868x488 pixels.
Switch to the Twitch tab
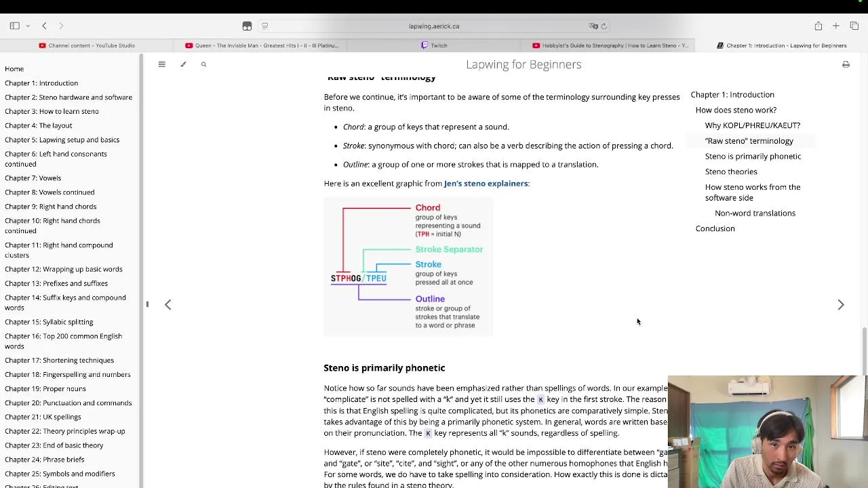coord(434,45)
